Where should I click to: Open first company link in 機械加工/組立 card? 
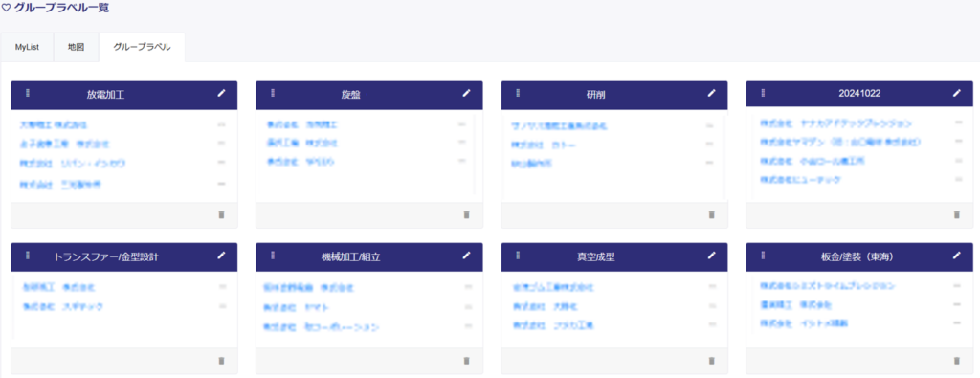coord(309,288)
